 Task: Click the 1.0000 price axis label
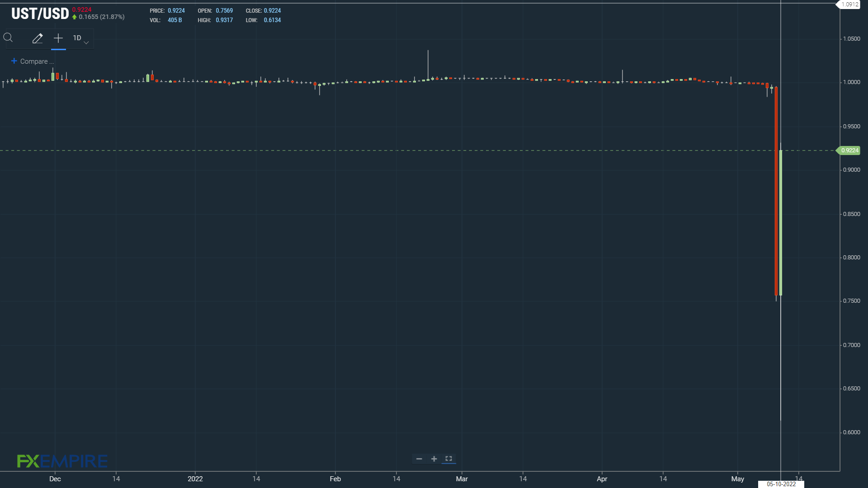pos(852,82)
